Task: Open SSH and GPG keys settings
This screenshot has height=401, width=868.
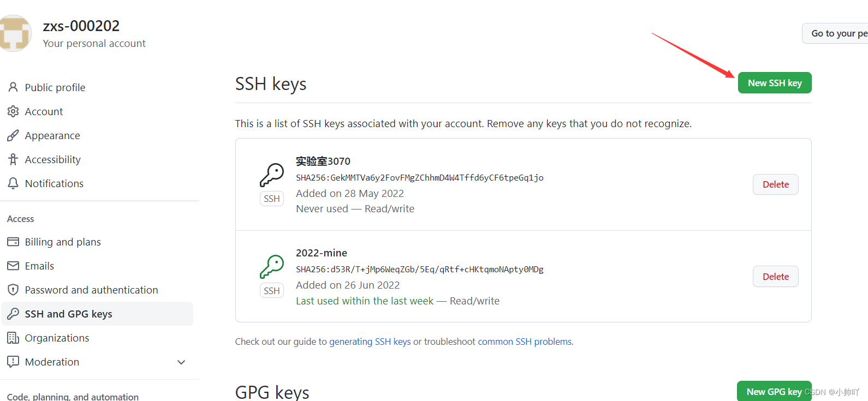Action: coord(68,314)
